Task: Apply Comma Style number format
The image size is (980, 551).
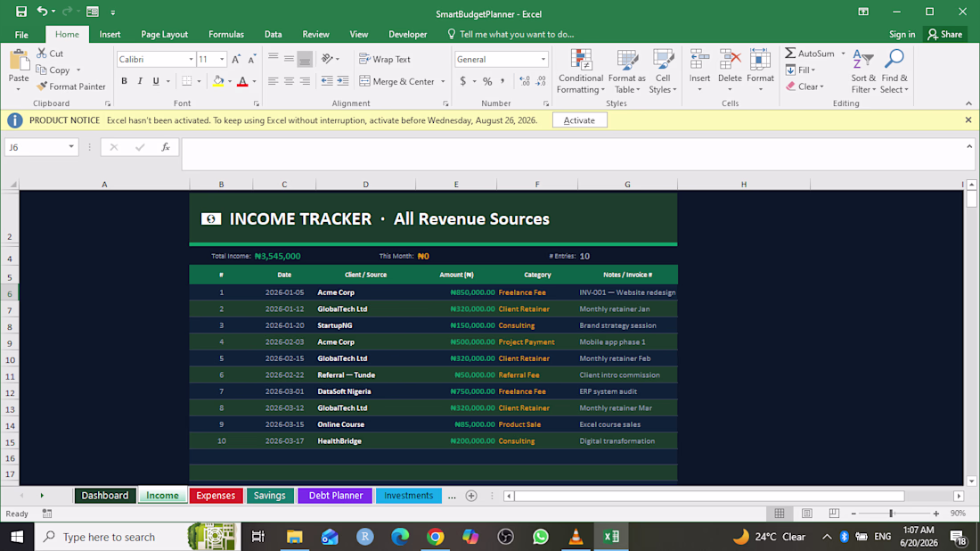Action: [x=503, y=81]
